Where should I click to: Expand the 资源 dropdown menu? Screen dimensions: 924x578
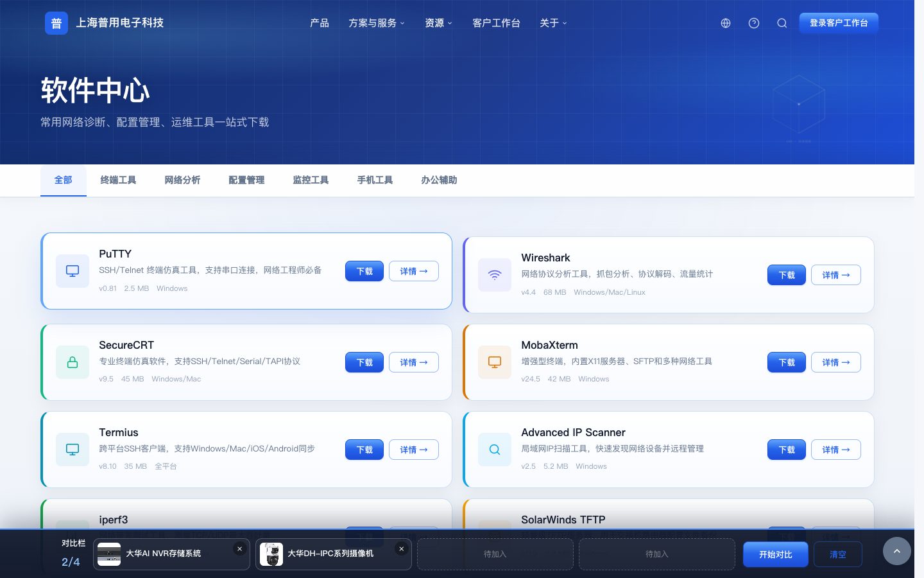pyautogui.click(x=439, y=23)
